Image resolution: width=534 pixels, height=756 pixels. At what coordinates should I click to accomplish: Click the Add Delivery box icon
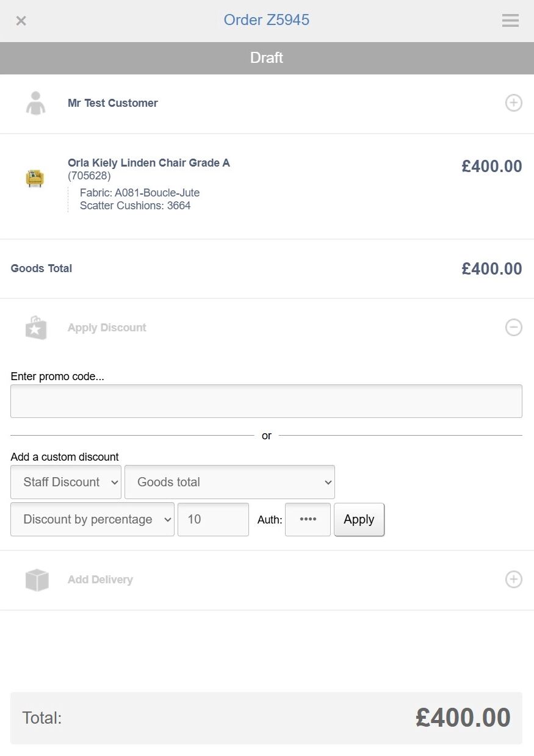[37, 580]
